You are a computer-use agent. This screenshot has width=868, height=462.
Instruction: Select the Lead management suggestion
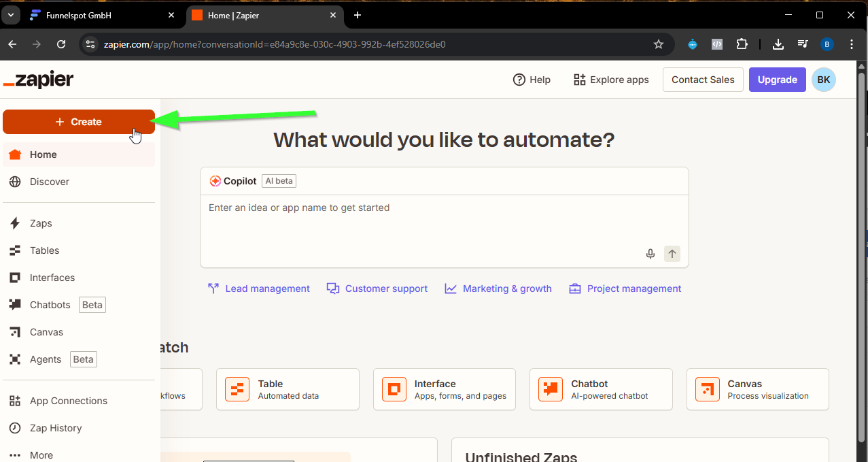click(x=258, y=288)
